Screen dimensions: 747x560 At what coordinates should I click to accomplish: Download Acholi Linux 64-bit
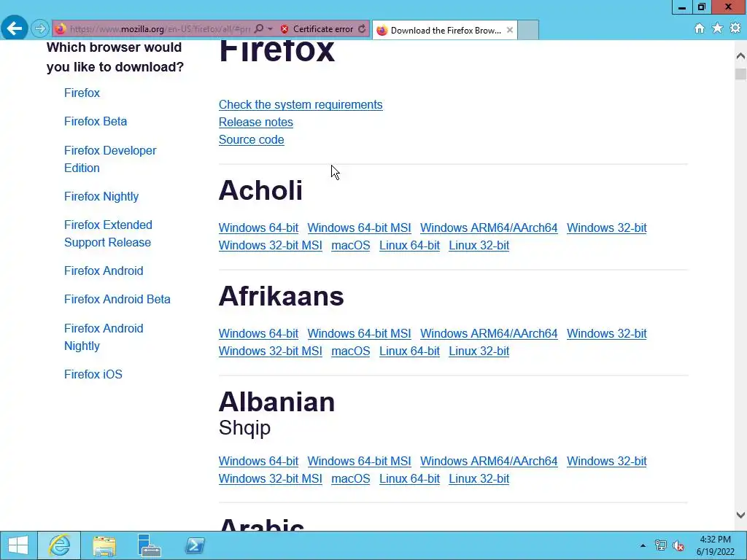point(409,246)
